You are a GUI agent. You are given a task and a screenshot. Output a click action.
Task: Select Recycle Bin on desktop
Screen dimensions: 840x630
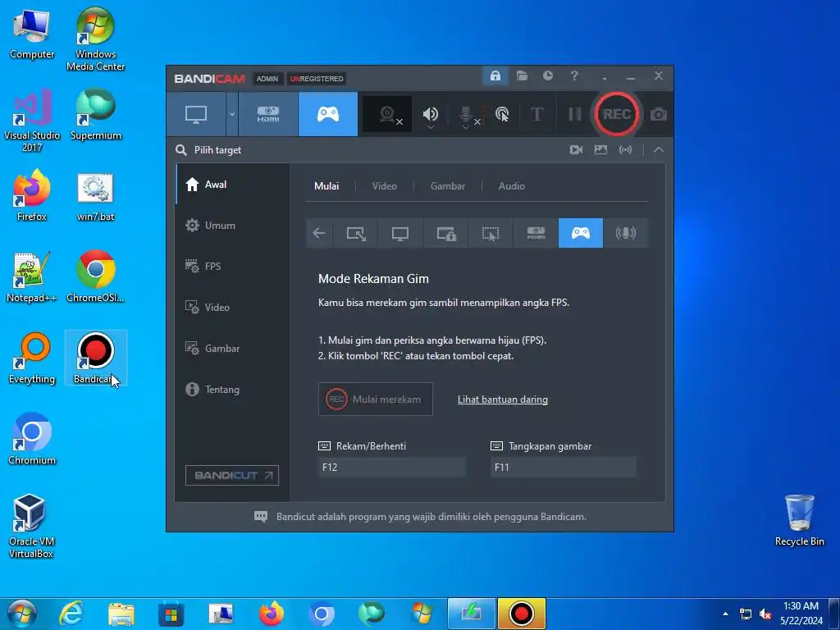(799, 520)
